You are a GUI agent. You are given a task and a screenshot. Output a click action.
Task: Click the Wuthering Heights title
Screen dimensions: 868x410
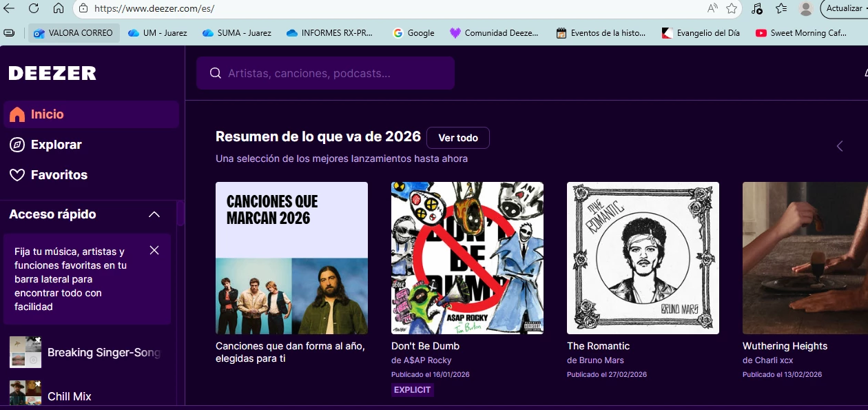pos(785,346)
